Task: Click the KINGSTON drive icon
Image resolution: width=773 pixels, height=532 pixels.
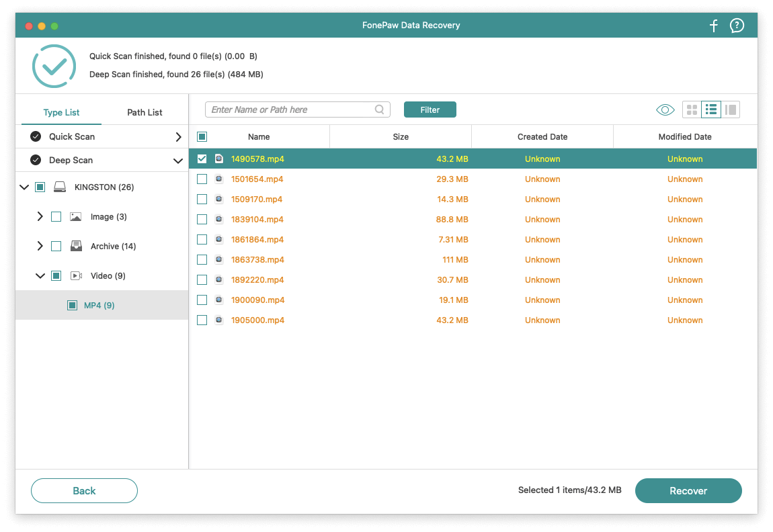Action: click(60, 187)
